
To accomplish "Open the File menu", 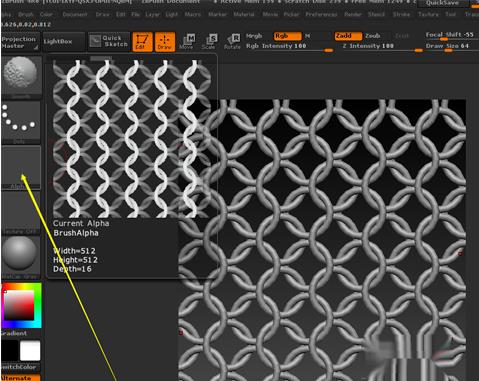I will [x=135, y=15].
